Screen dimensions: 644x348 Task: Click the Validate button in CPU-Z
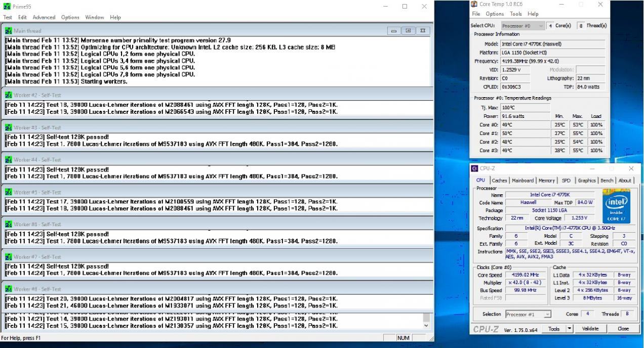pos(590,329)
